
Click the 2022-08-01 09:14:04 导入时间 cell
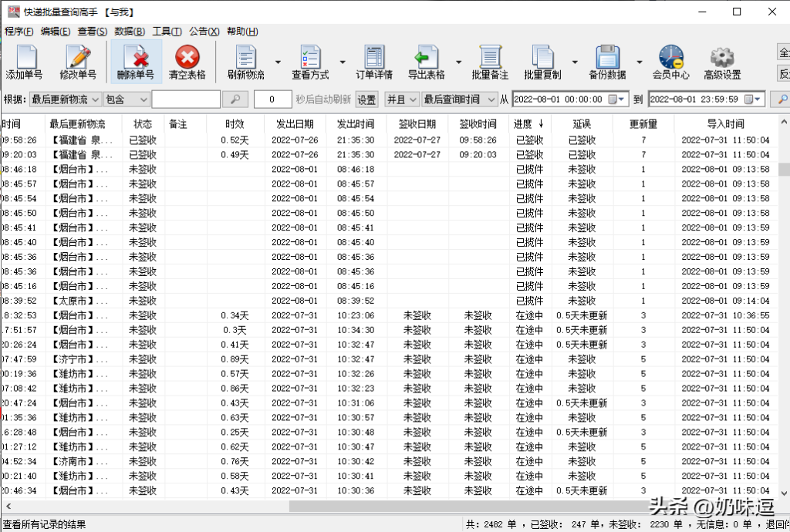(x=725, y=301)
